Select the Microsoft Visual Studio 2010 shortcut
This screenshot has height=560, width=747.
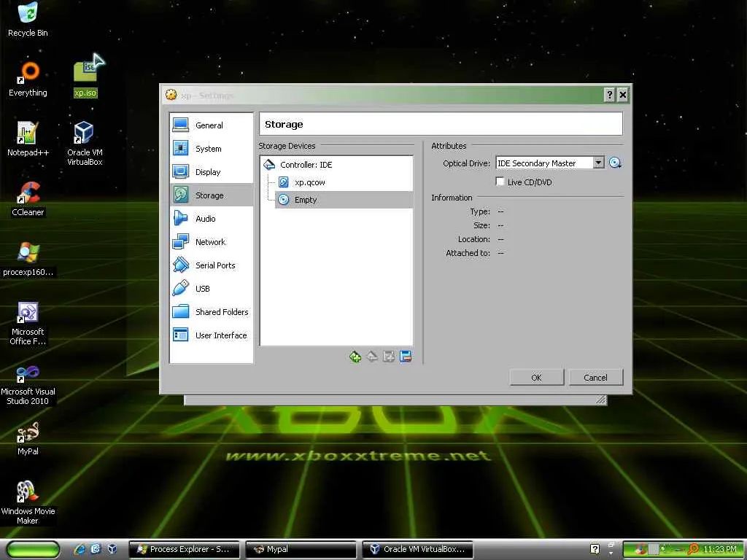28,385
